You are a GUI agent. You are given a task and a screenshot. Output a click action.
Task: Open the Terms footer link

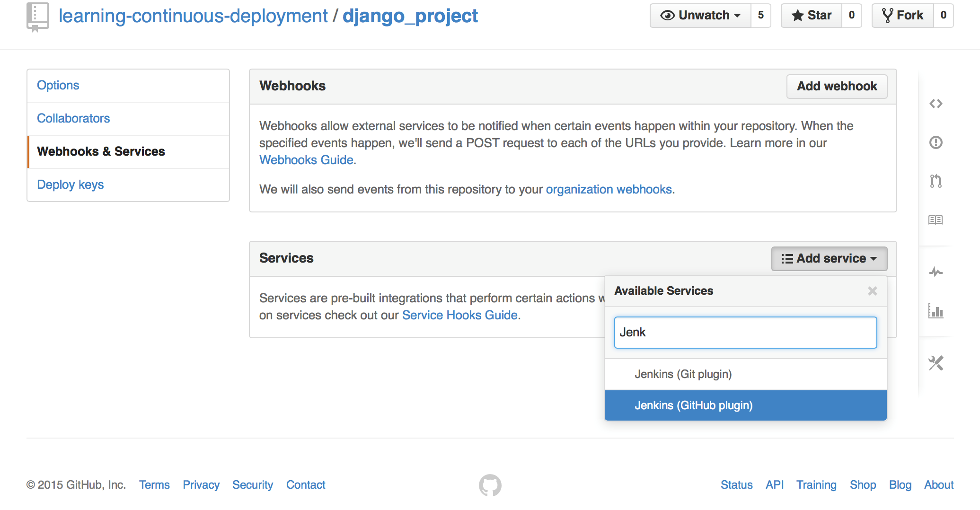[154, 485]
